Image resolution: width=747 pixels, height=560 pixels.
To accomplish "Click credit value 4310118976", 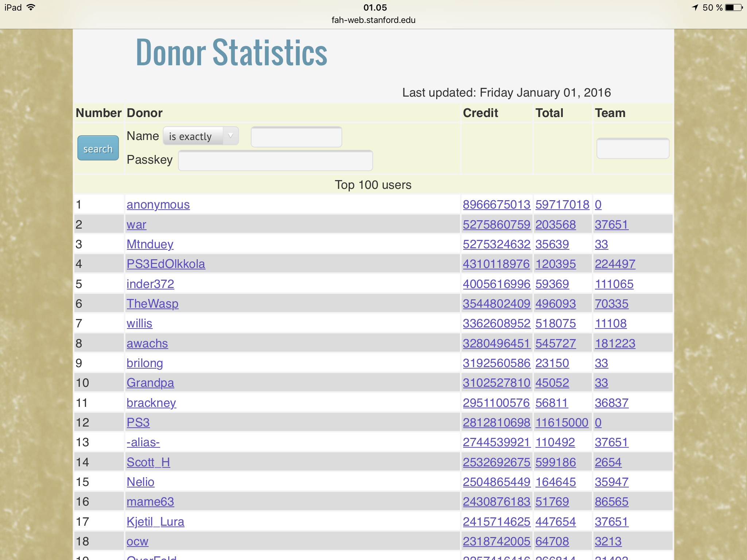I will point(496,264).
